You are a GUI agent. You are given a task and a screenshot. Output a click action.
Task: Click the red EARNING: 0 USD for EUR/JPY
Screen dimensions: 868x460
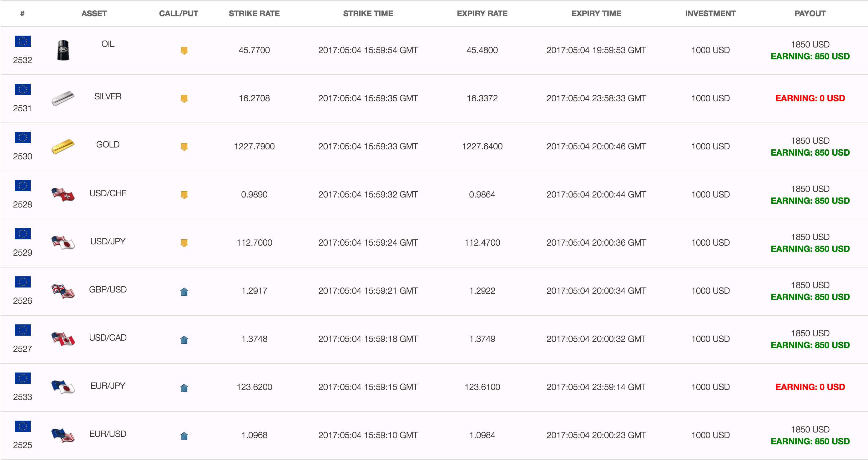click(x=810, y=387)
